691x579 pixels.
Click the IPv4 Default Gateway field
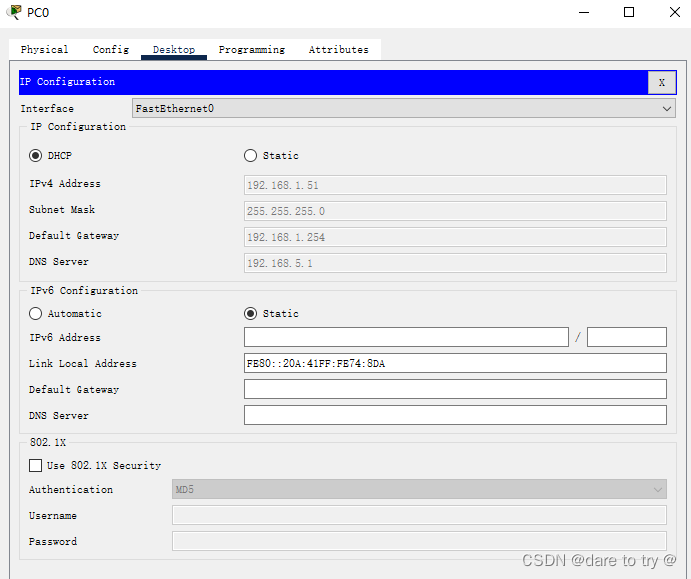click(x=455, y=237)
